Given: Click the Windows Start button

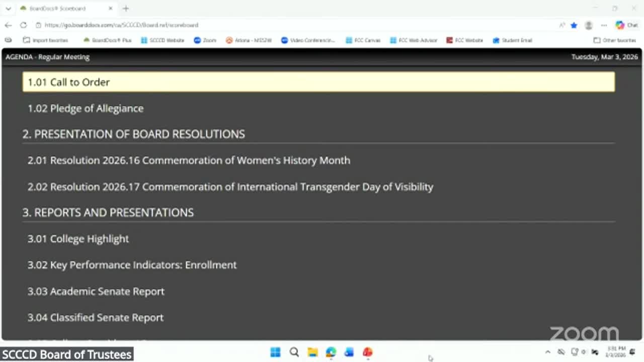Looking at the screenshot, I should (275, 352).
